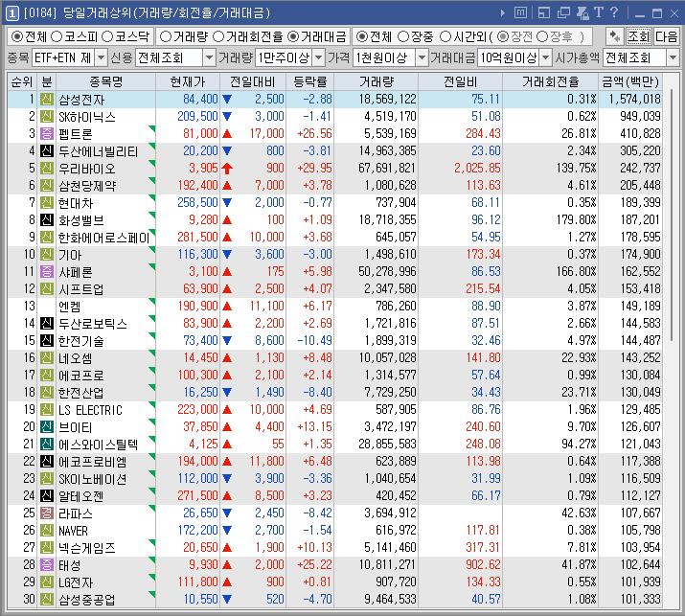Sort by the 거래회전율 column header

coord(551,81)
